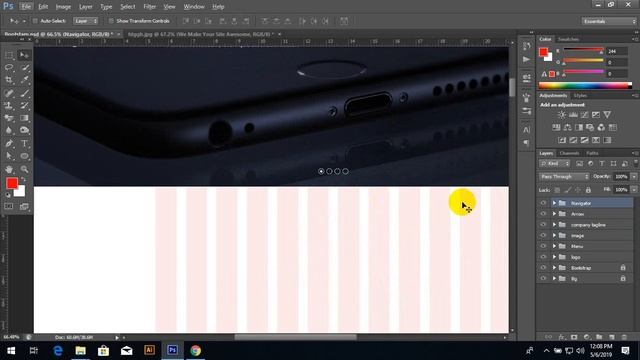
Task: Select the Gradient tool
Action: point(24,118)
